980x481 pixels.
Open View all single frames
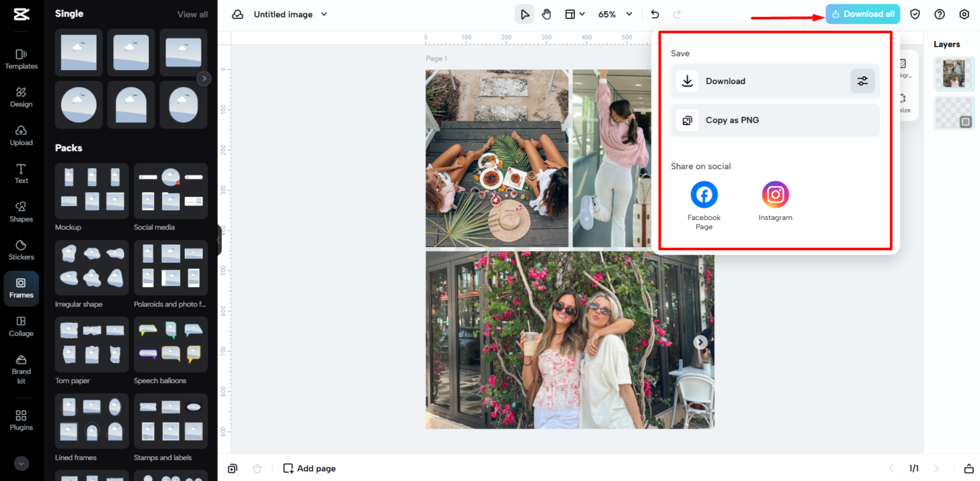tap(193, 14)
